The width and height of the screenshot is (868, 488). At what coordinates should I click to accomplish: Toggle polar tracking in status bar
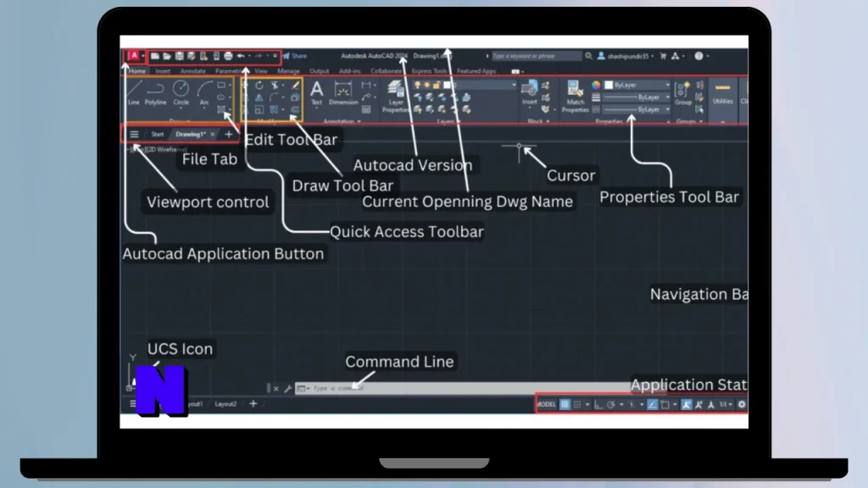[610, 404]
